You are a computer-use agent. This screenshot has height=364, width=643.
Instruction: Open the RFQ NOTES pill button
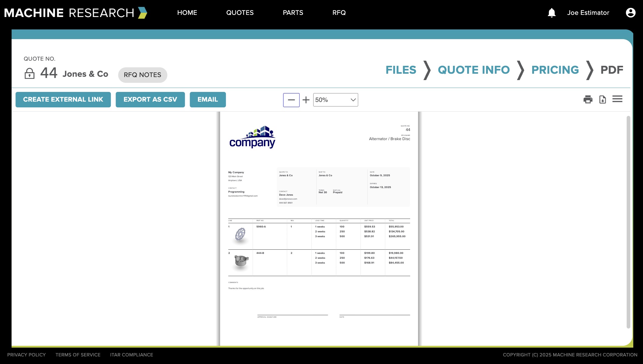click(x=142, y=75)
